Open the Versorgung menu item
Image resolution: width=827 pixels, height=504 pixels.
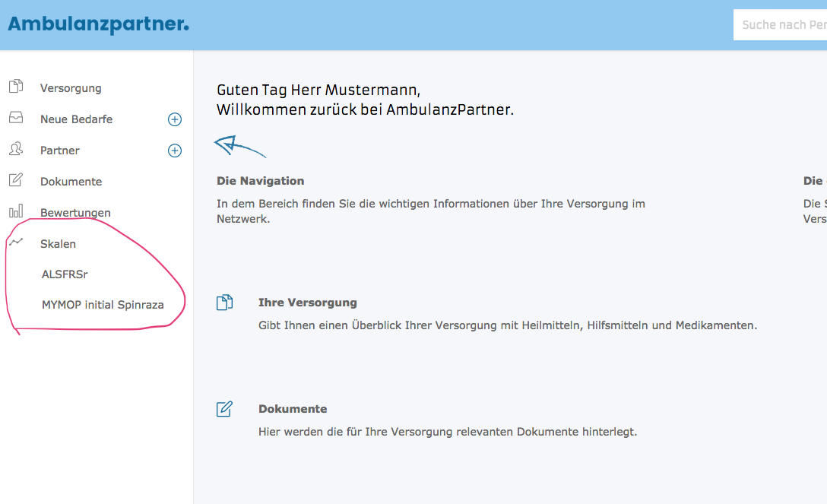point(71,88)
